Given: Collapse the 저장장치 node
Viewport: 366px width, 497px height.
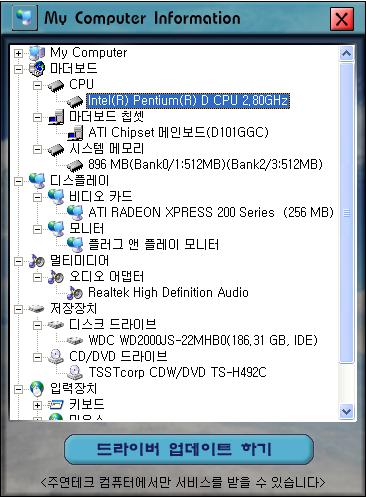Looking at the screenshot, I should pyautogui.click(x=19, y=309).
